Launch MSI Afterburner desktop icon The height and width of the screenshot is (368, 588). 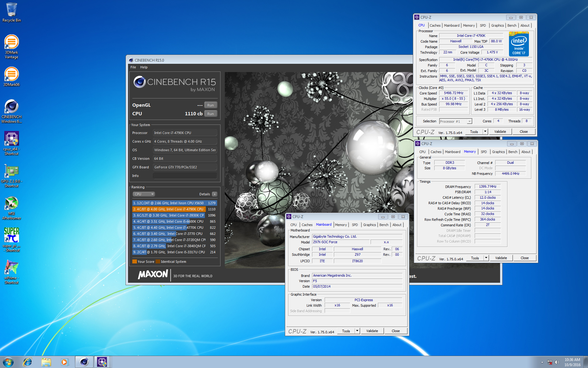pyautogui.click(x=12, y=208)
